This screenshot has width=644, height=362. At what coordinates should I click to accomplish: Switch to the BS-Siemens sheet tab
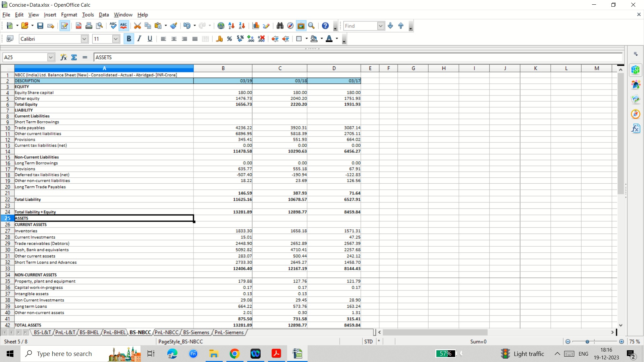(196, 333)
